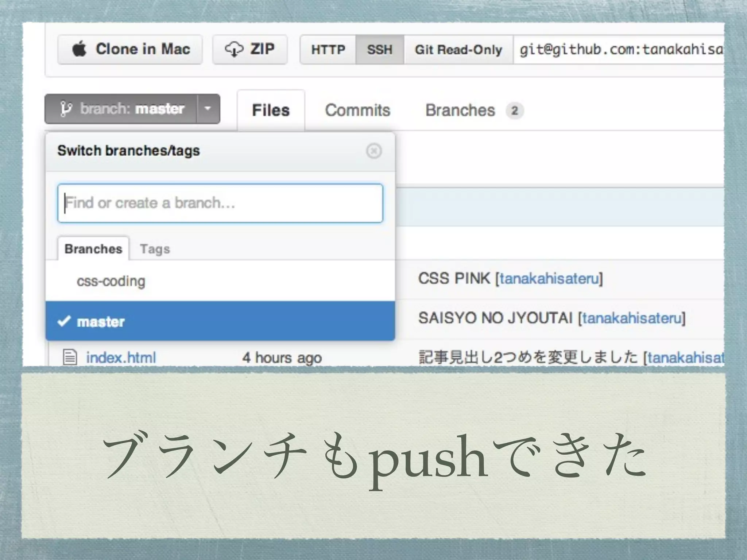Download the repository as ZIP
The width and height of the screenshot is (747, 560).
[x=250, y=50]
